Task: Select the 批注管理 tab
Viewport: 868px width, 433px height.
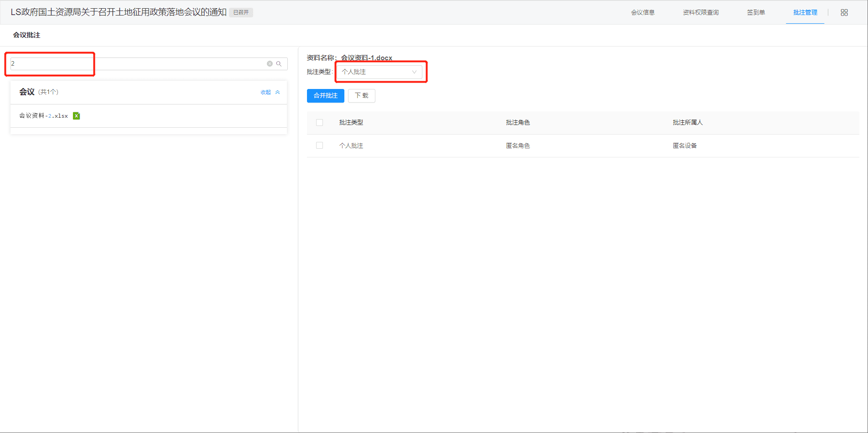Action: point(805,12)
